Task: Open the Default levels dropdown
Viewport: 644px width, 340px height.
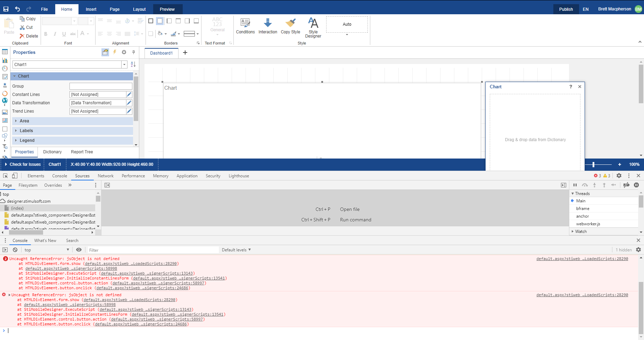Action: (236, 250)
